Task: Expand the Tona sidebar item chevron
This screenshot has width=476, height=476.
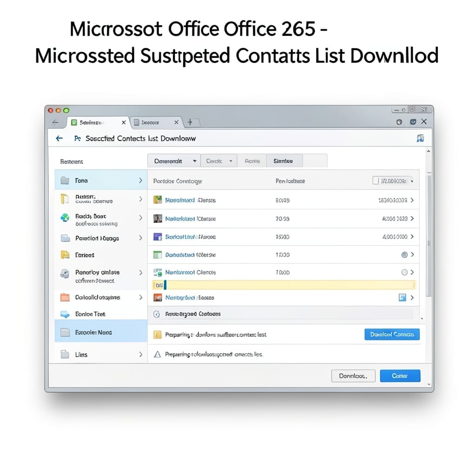Action: (x=140, y=180)
